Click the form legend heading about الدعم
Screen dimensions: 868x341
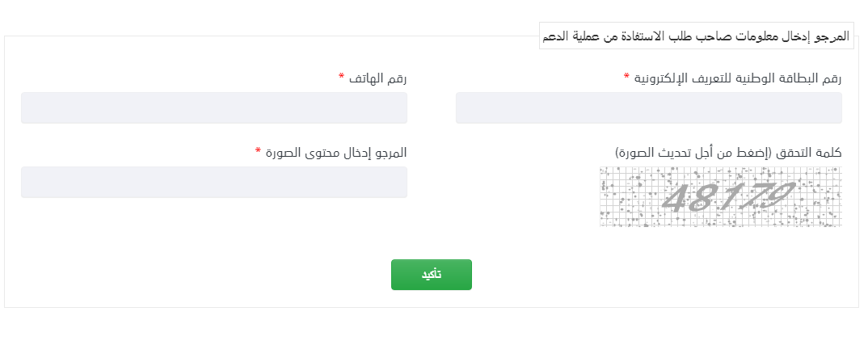[x=695, y=36]
